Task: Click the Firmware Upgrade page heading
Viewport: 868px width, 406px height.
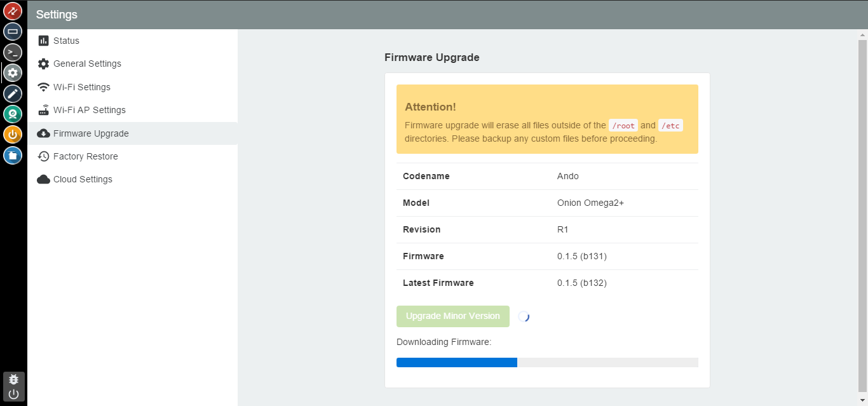Action: (x=432, y=57)
